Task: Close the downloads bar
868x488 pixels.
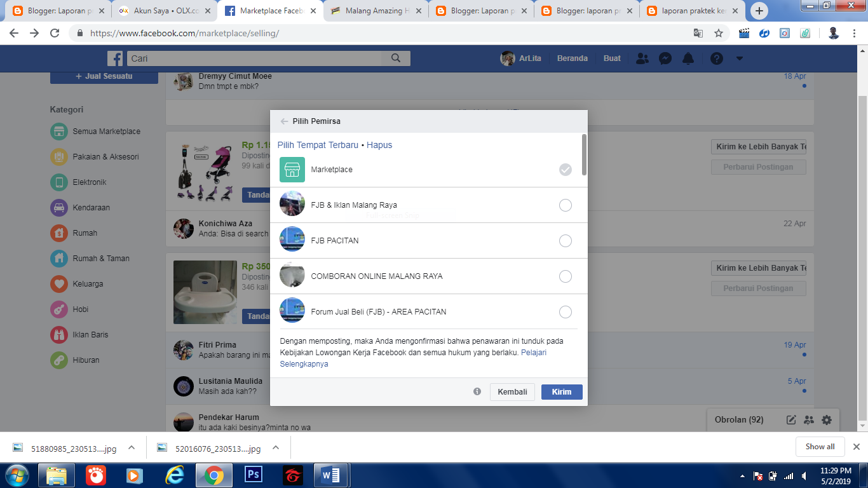Action: (x=857, y=447)
